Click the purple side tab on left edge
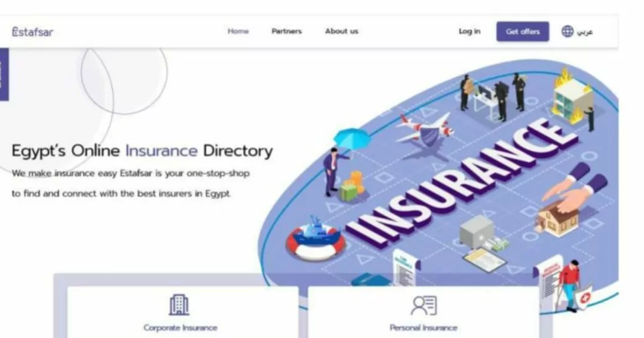This screenshot has width=644, height=338. [x=4, y=74]
